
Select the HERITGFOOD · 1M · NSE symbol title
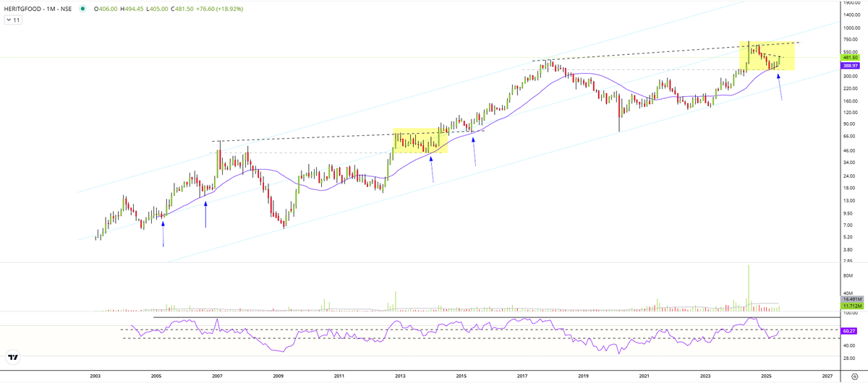point(38,9)
